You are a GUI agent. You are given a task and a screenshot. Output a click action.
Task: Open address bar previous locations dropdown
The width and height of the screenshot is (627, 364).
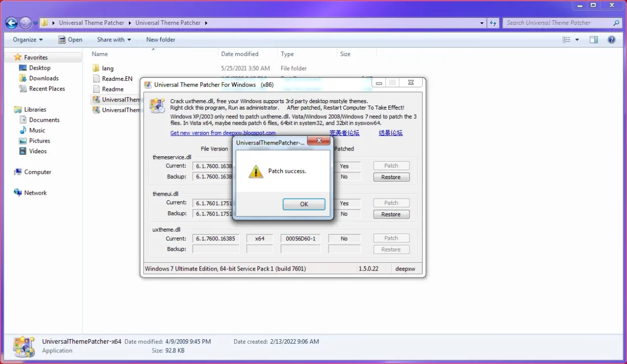(x=482, y=23)
